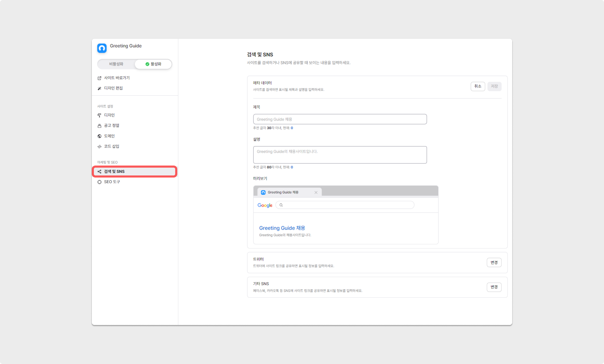Expand 트위터 section with 변경 button

coord(494,262)
